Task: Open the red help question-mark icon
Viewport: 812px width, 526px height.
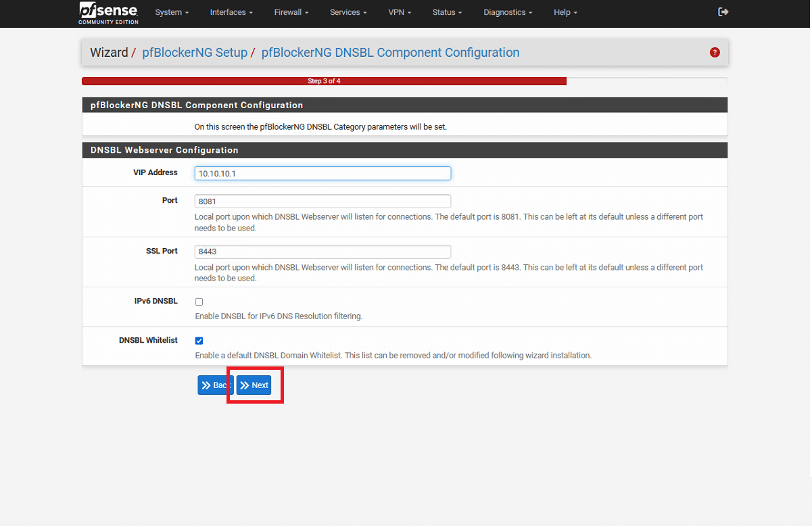Action: coord(715,53)
